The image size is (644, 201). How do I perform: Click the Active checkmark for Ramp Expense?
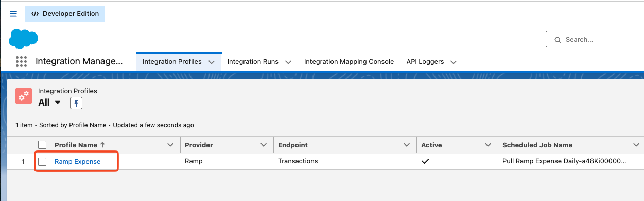tap(425, 161)
